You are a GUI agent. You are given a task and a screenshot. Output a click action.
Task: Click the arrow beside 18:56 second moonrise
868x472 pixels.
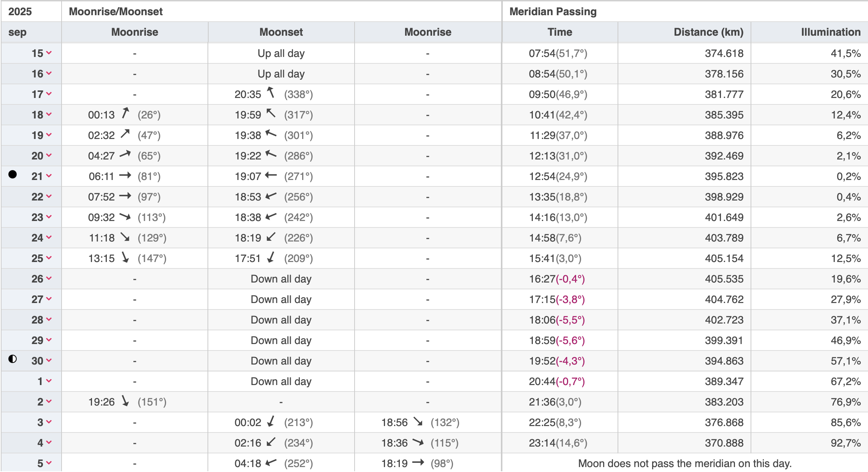pos(418,421)
